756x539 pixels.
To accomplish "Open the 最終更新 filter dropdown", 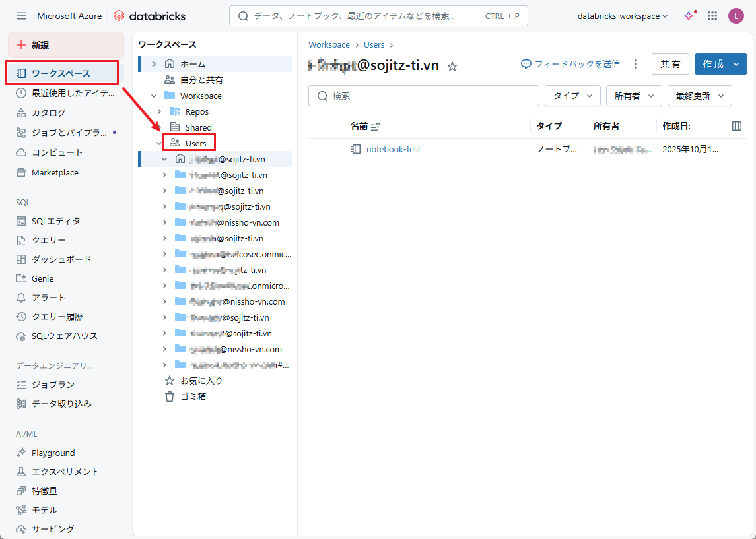I will [x=700, y=96].
